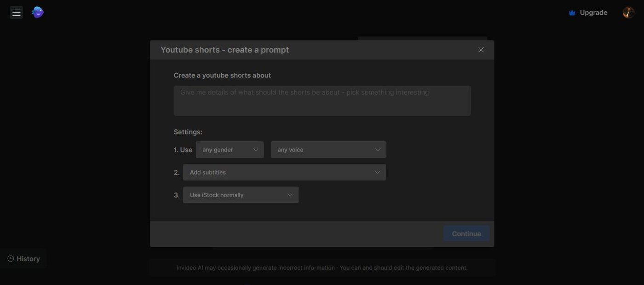
Task: Open the Add subtitles dropdown
Action: (284, 172)
